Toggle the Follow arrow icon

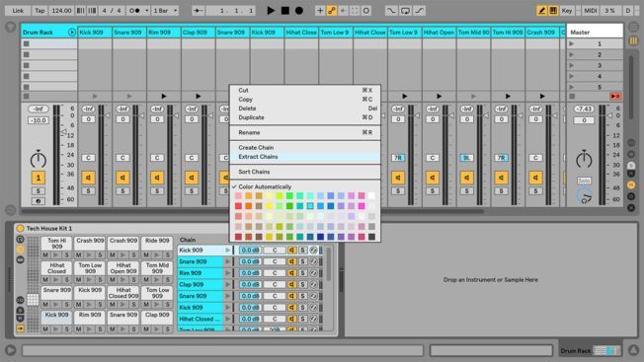click(x=199, y=10)
